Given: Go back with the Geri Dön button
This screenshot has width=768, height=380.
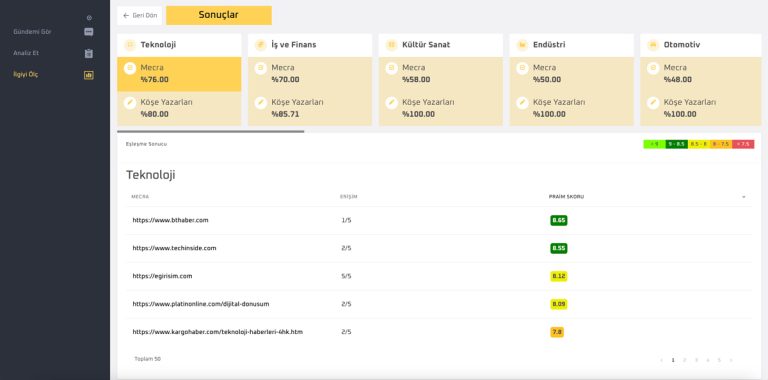Looking at the screenshot, I should [x=140, y=16].
